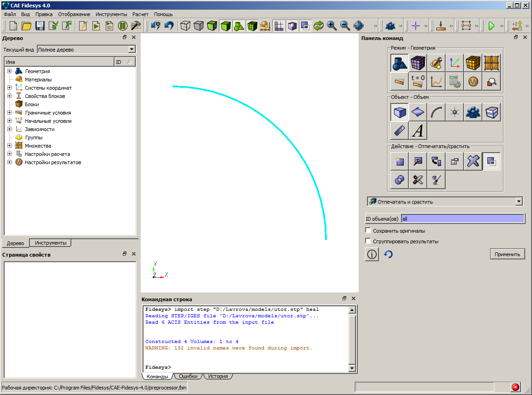Select the Surface object icon
Image resolution: width=532 pixels, height=395 pixels.
click(418, 112)
